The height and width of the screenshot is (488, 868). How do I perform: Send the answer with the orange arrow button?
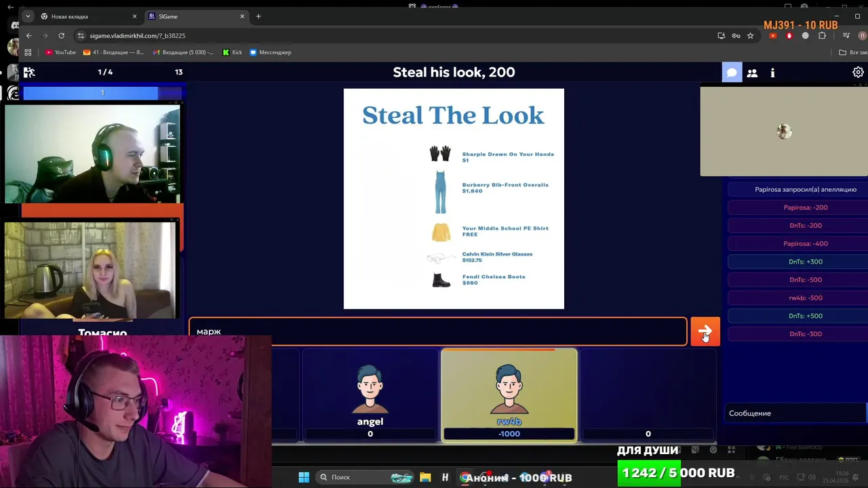point(705,332)
